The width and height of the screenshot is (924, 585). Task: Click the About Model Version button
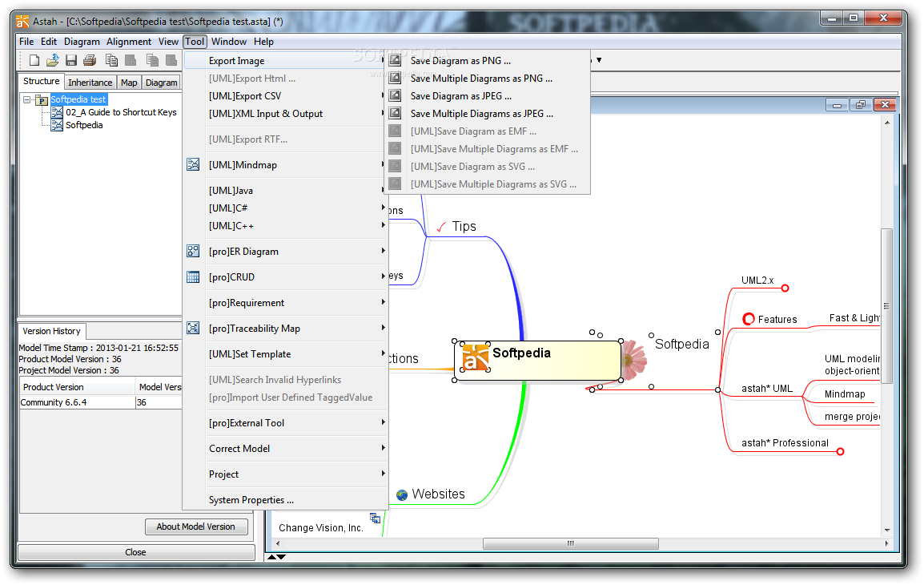(196, 526)
